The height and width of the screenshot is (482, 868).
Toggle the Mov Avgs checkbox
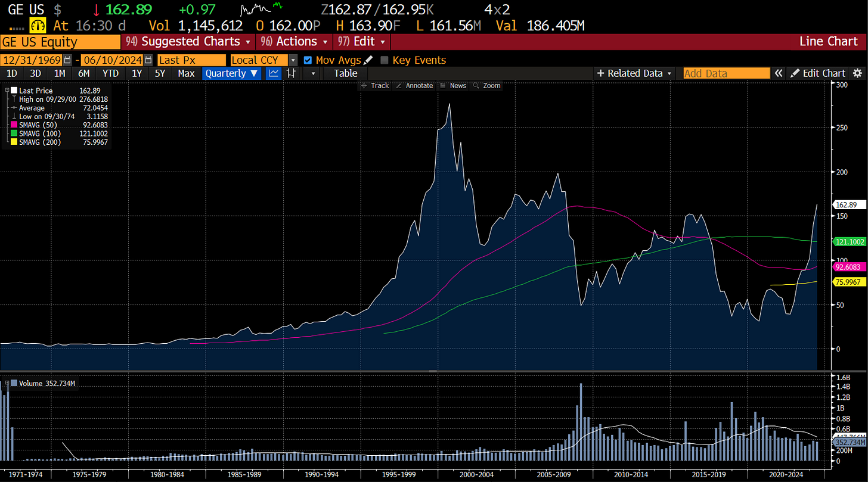tap(308, 60)
